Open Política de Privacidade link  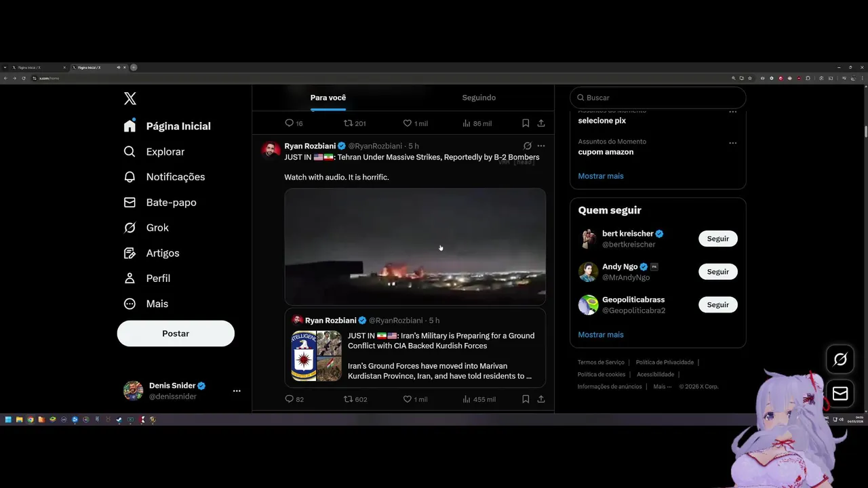(x=665, y=363)
